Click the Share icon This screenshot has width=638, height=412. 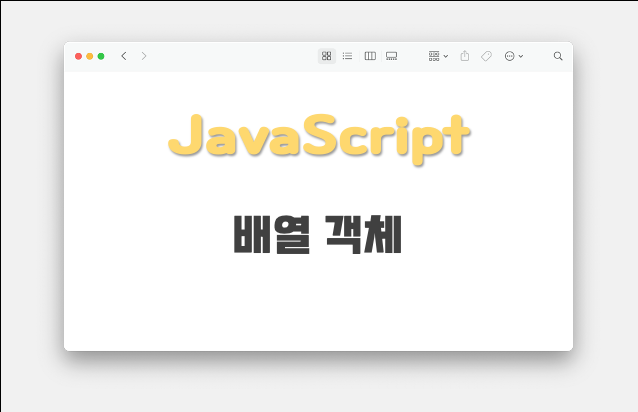[465, 56]
